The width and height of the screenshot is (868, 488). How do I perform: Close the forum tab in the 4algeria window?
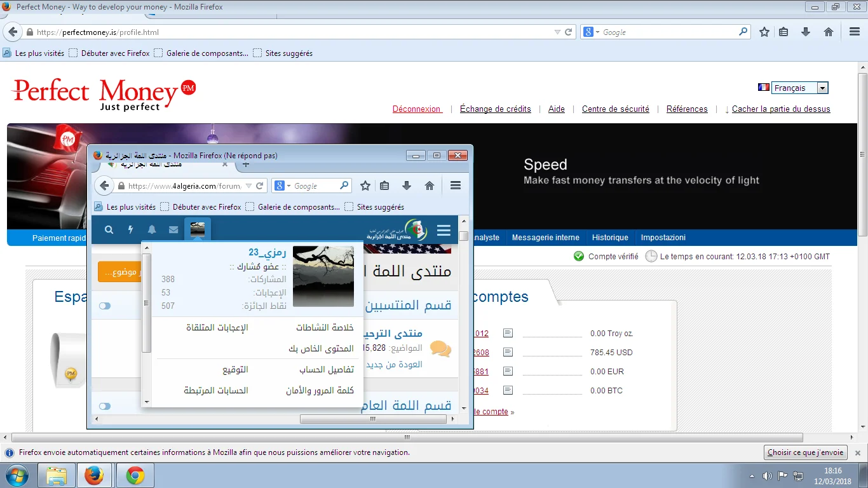click(x=225, y=163)
